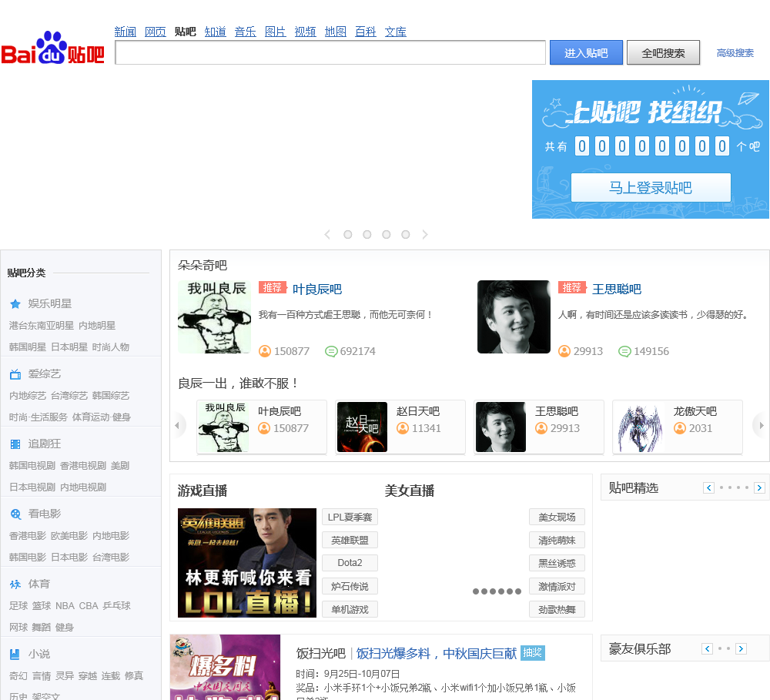Click the 炉石传说 game tag

(x=350, y=586)
